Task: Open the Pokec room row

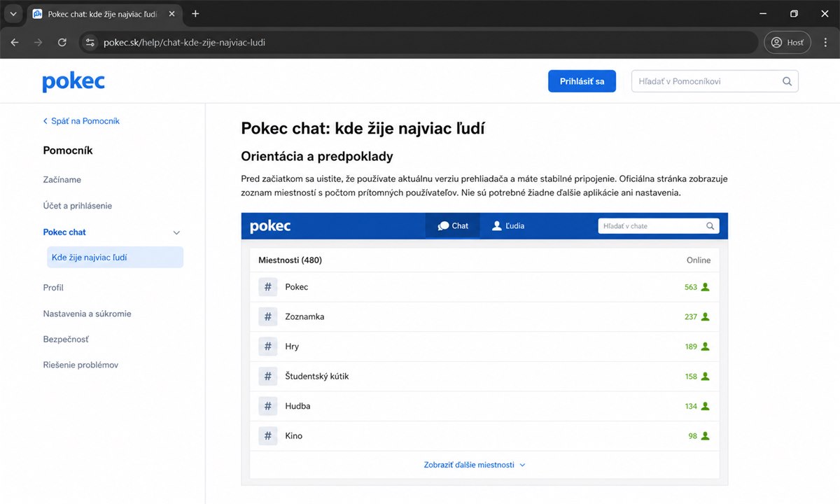Action: 484,287
